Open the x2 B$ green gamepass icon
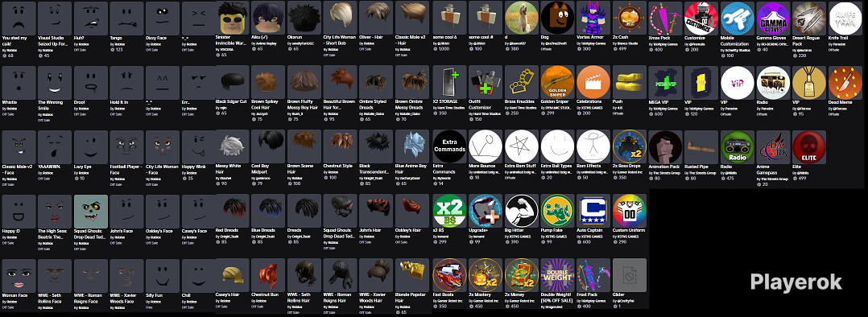Image resolution: width=868 pixels, height=317 pixels. [x=449, y=212]
